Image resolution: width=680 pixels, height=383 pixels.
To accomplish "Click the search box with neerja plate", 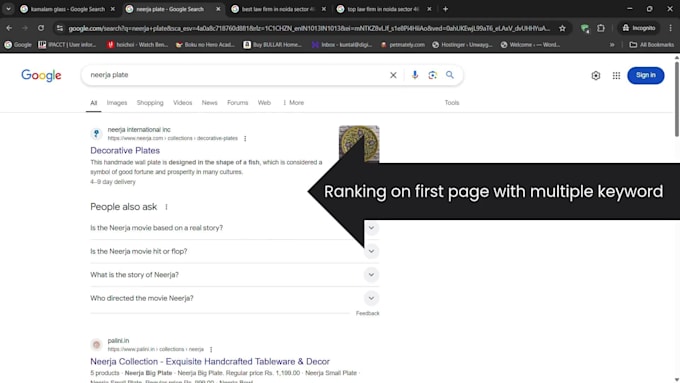I will click(234, 75).
